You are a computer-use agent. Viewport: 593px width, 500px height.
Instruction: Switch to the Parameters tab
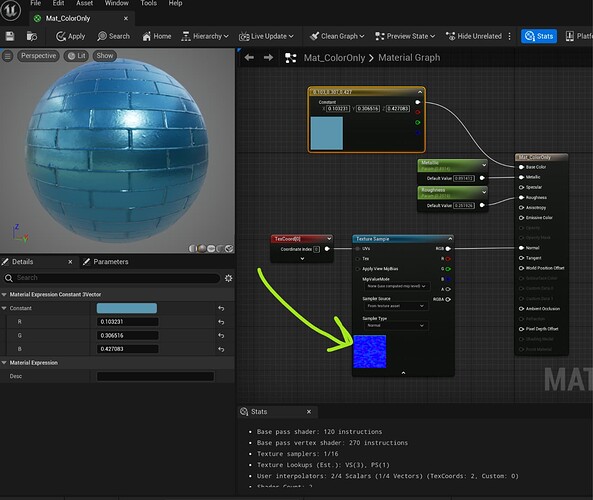point(106,262)
